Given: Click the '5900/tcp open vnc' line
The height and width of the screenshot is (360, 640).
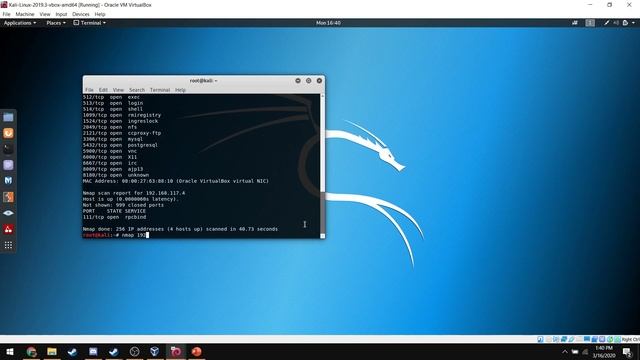Looking at the screenshot, I should 109,151.
